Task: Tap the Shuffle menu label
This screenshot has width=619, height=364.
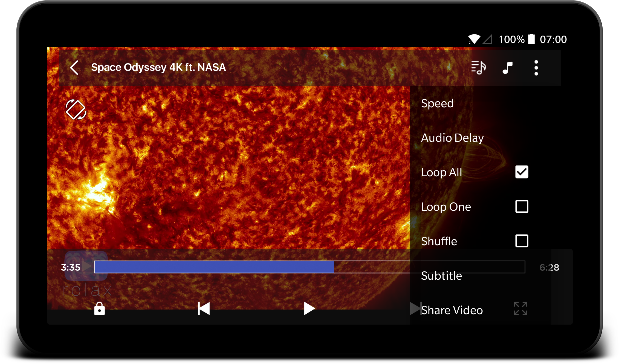Action: pyautogui.click(x=439, y=241)
